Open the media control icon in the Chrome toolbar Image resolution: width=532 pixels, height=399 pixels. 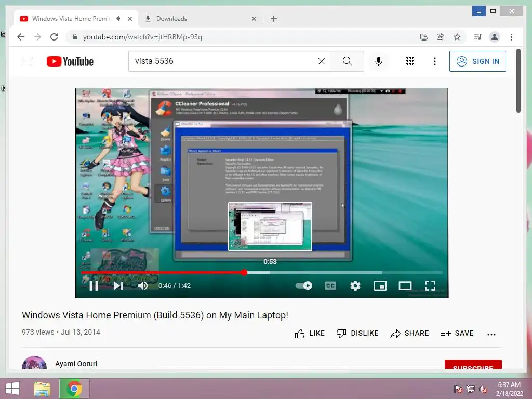478,37
